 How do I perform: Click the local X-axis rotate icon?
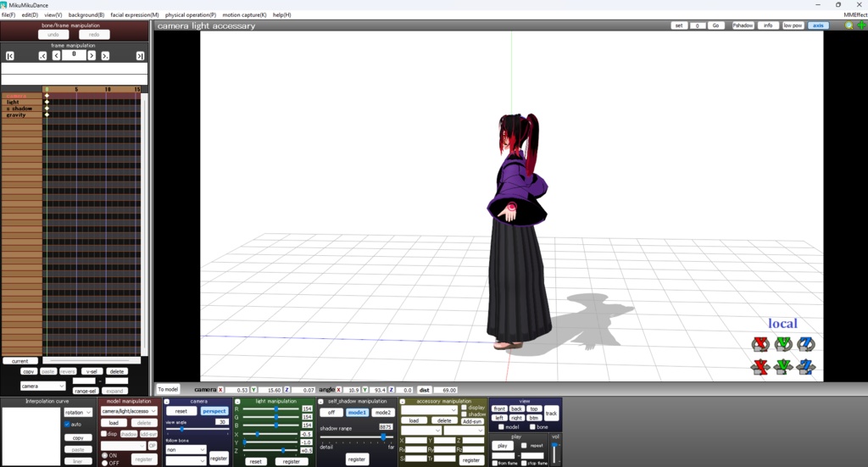tap(760, 344)
